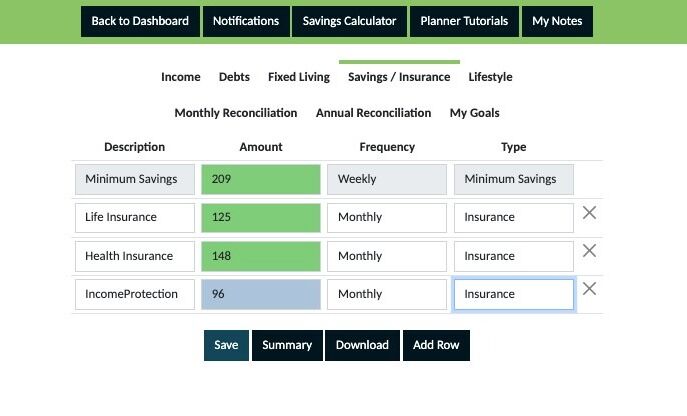Delete the IncomeProtection row
This screenshot has height=416, width=687.
[x=589, y=289]
